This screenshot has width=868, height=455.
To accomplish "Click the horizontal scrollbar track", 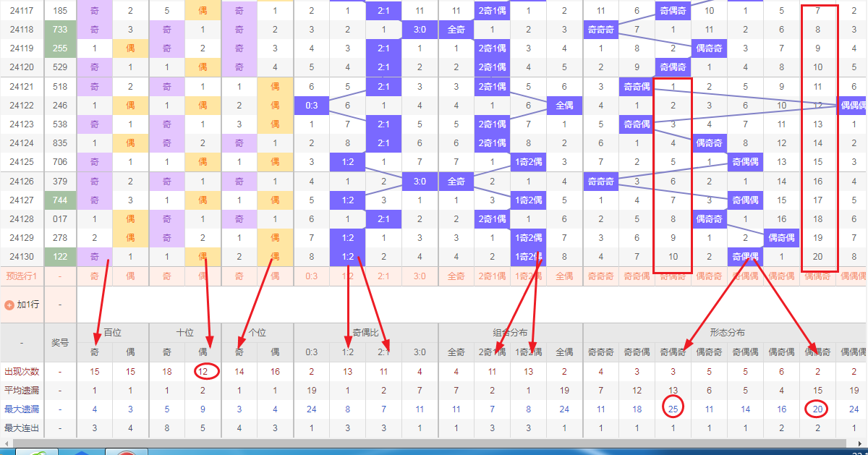I will (434, 443).
